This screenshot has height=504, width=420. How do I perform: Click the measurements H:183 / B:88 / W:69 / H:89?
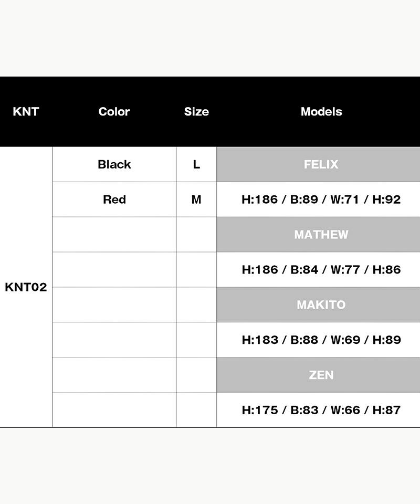pyautogui.click(x=321, y=340)
